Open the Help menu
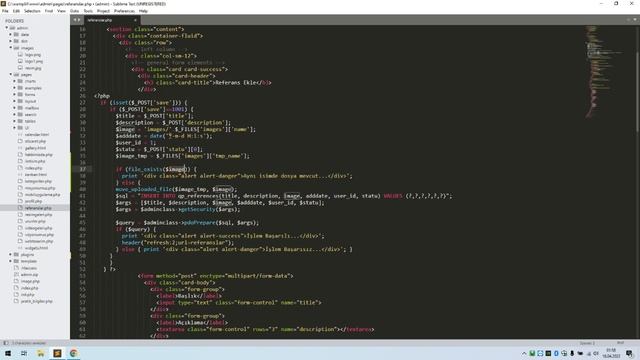 tap(143, 11)
